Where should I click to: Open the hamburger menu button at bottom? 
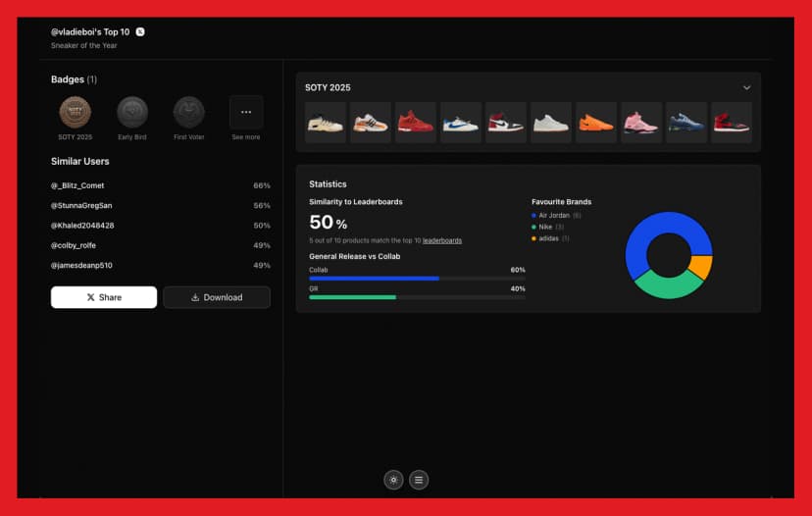tap(419, 480)
